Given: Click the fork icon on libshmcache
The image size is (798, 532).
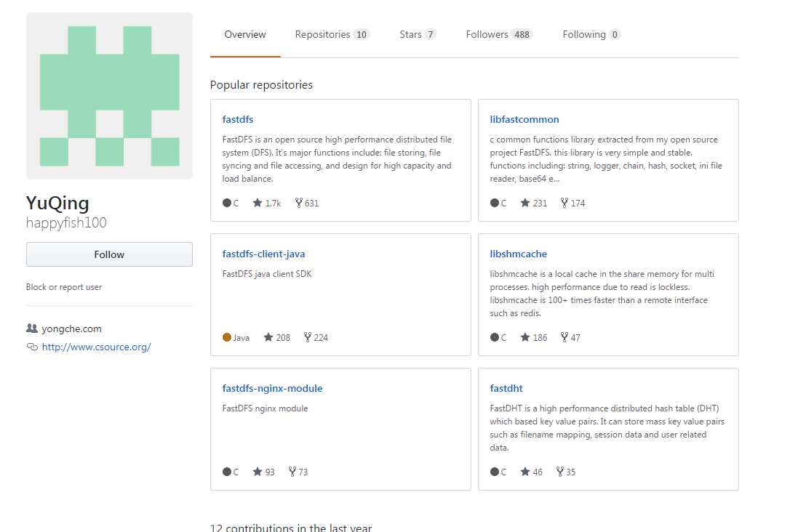Looking at the screenshot, I should point(564,336).
